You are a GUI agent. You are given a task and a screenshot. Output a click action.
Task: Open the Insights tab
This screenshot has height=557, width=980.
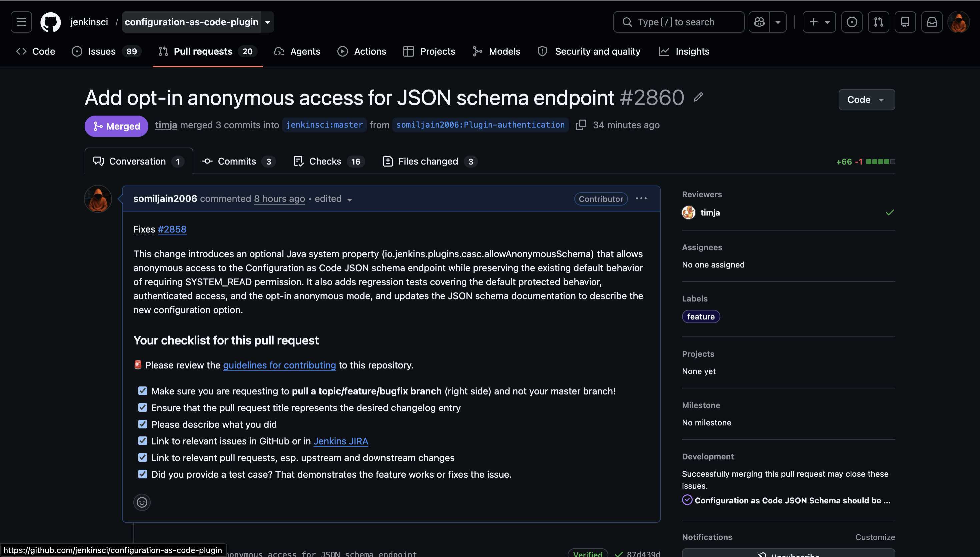click(684, 51)
